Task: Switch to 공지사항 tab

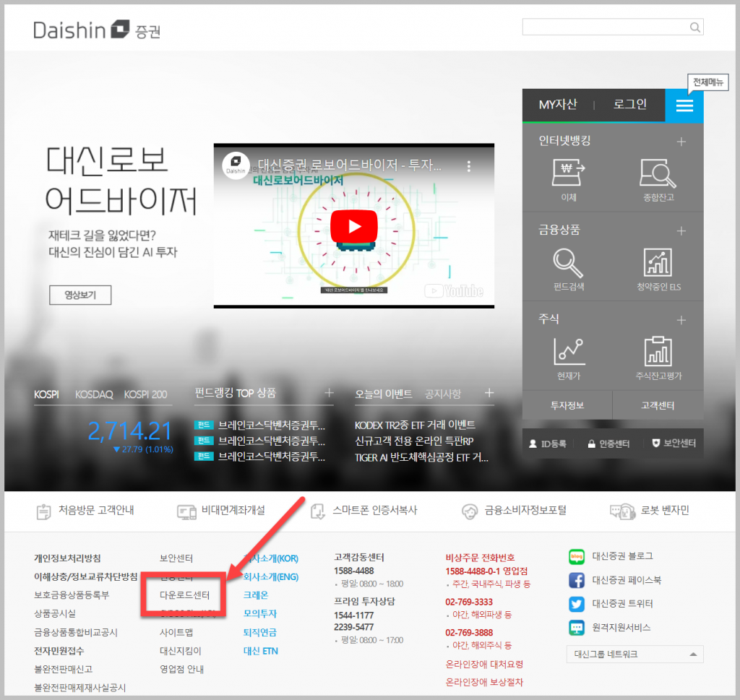Action: [443, 394]
